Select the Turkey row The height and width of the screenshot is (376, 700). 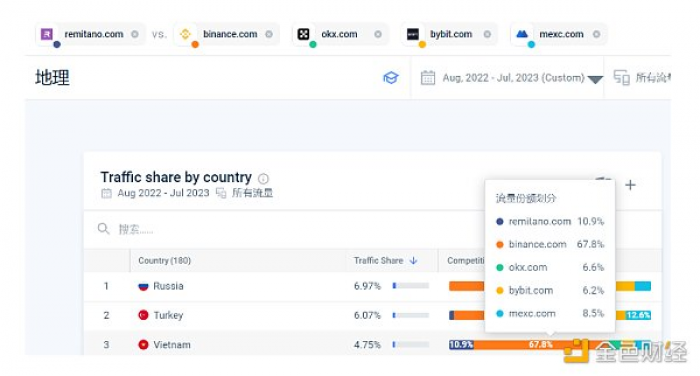point(372,315)
